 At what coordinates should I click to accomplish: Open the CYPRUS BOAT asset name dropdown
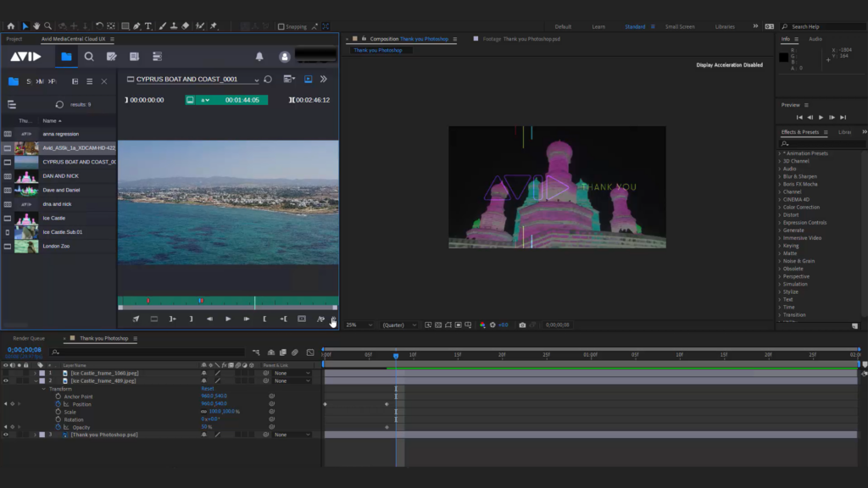point(256,80)
